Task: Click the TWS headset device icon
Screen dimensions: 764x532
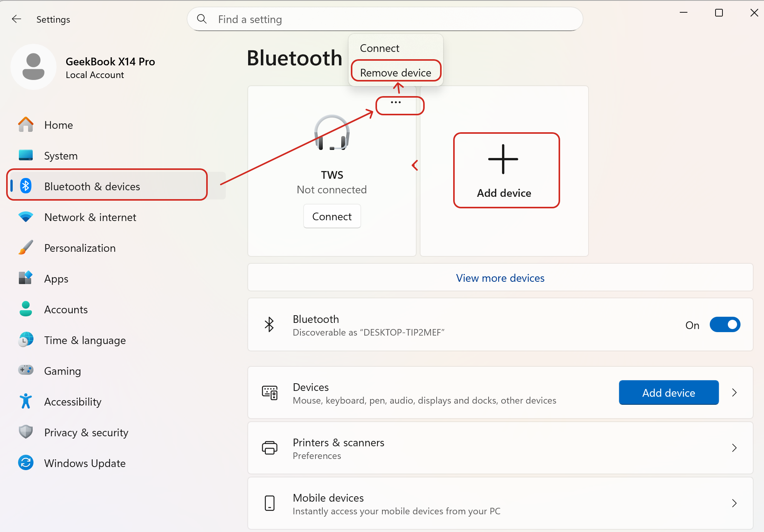Action: coord(332,133)
